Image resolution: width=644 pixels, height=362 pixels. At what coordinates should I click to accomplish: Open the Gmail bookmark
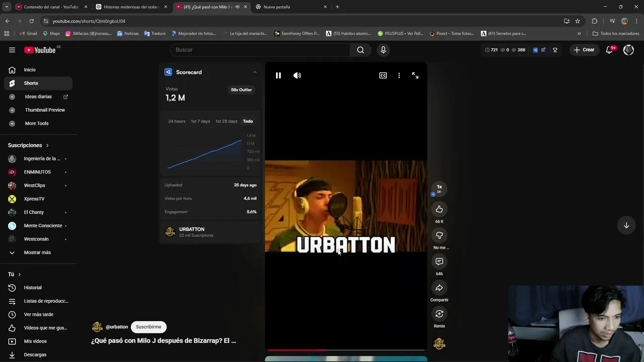28,34
